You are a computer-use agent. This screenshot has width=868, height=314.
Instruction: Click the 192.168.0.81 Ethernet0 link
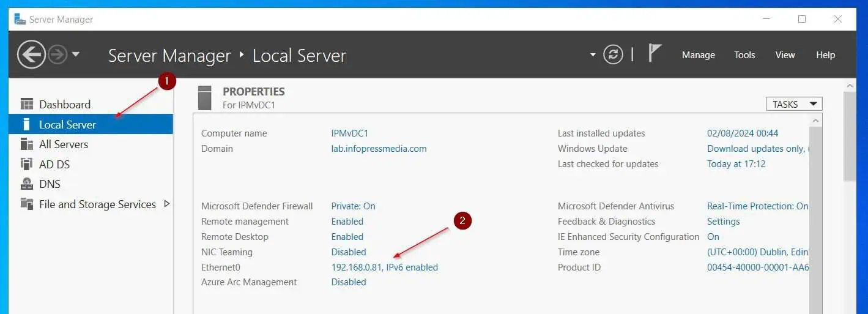coord(385,267)
